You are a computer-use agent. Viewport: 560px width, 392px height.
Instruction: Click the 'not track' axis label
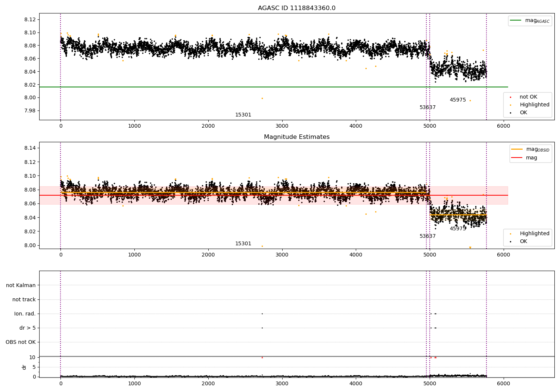coord(24,300)
